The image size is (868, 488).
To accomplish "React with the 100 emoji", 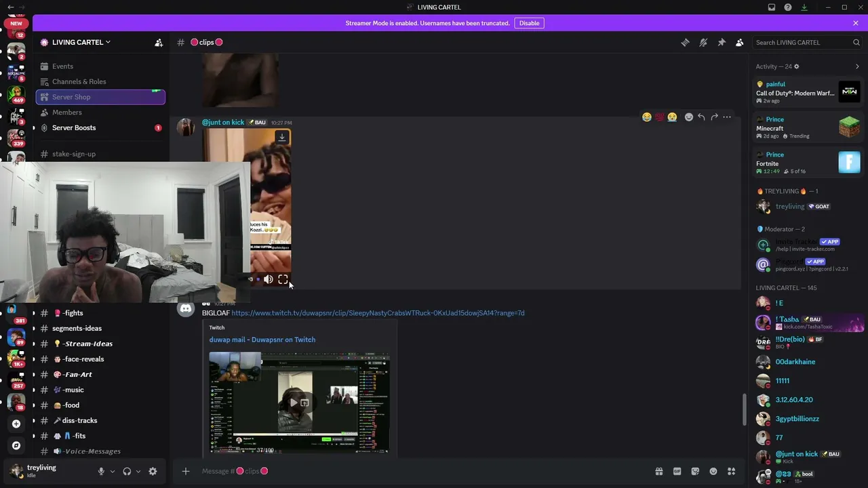I will [x=659, y=117].
